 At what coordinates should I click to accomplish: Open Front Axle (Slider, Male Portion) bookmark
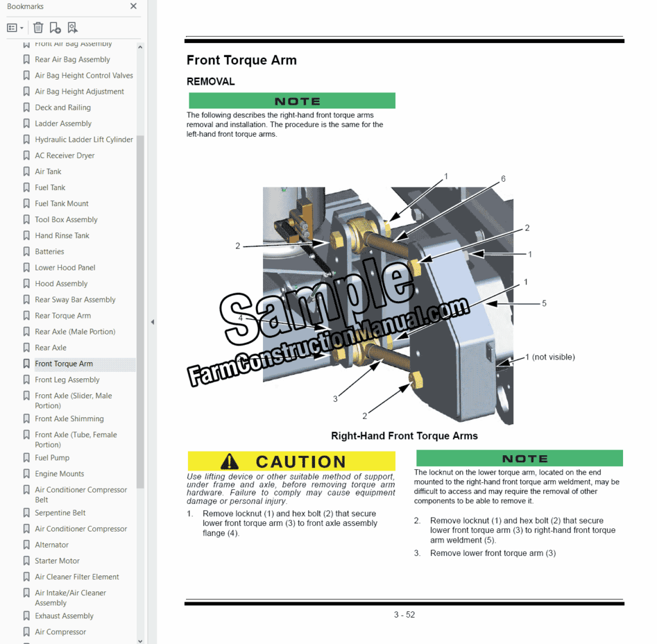click(73, 401)
